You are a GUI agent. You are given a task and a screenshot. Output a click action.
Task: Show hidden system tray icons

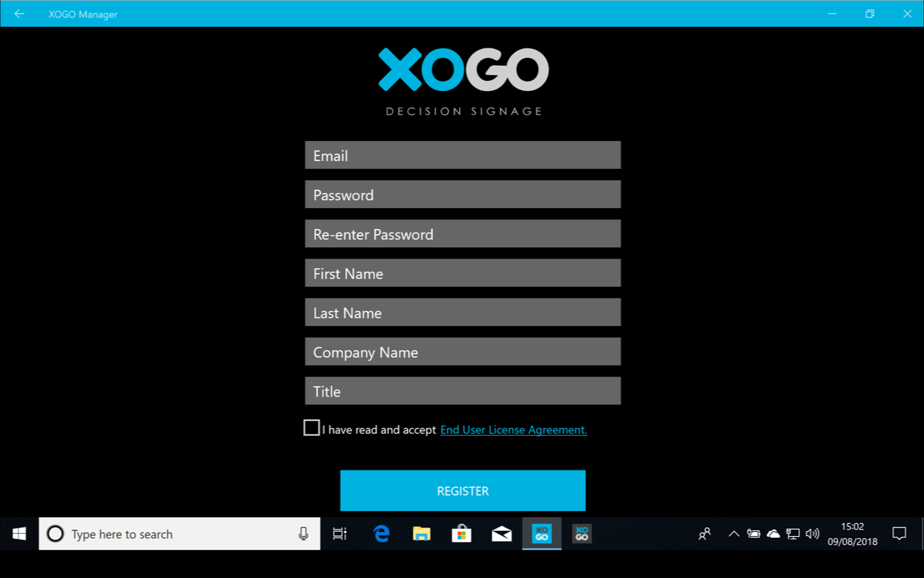(x=733, y=534)
